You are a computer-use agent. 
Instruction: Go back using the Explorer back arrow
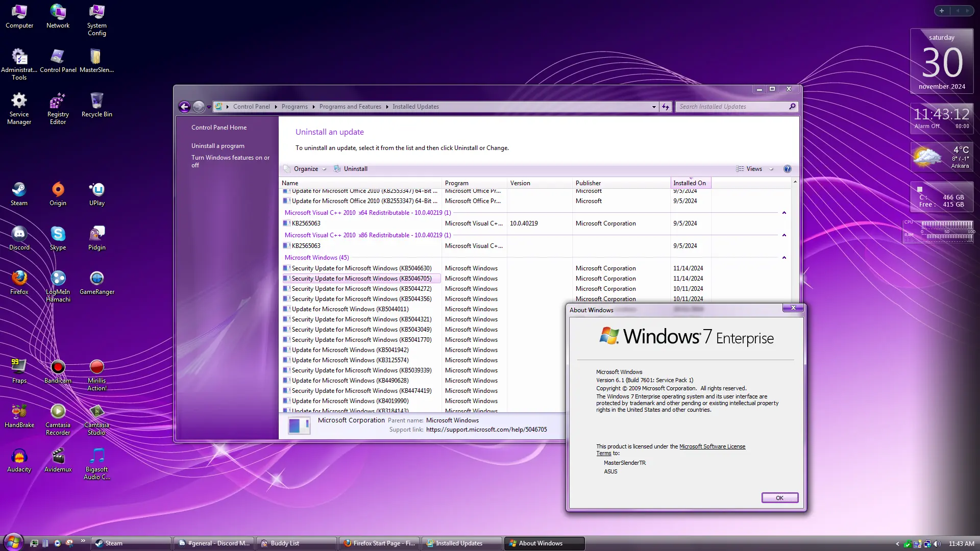(x=184, y=107)
